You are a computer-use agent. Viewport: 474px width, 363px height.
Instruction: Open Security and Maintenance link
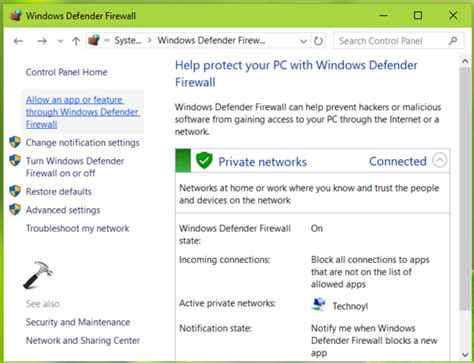click(x=78, y=322)
